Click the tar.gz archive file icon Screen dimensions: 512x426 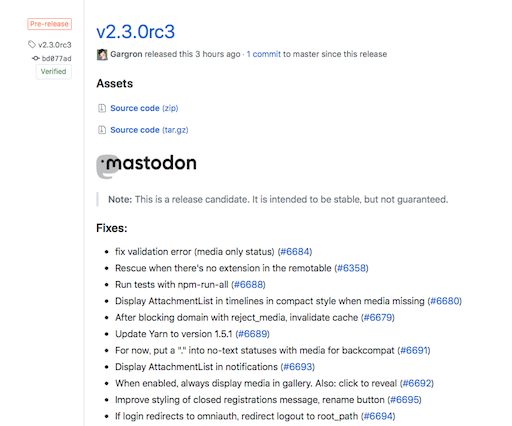(102, 130)
